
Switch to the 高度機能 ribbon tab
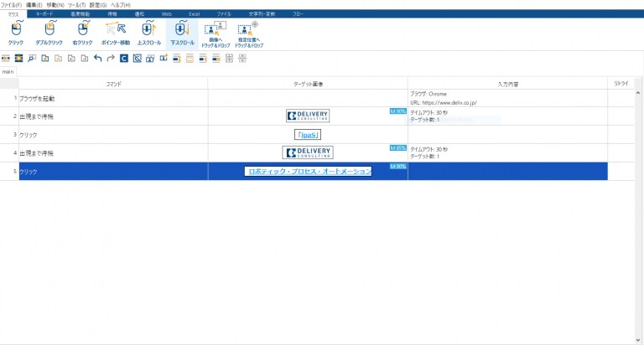coord(80,14)
